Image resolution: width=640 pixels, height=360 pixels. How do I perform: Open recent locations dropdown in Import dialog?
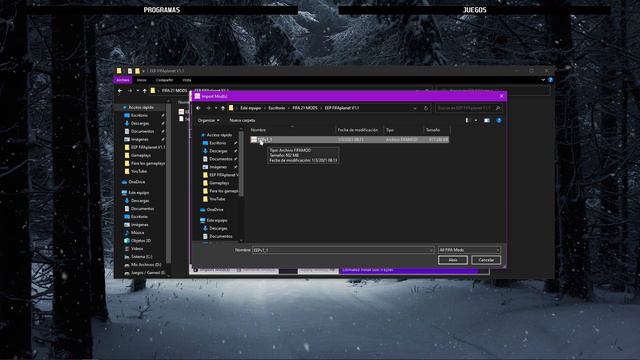pyautogui.click(x=216, y=108)
